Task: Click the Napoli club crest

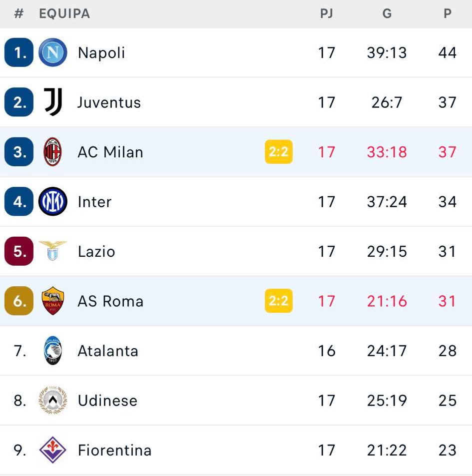Action: click(x=53, y=52)
